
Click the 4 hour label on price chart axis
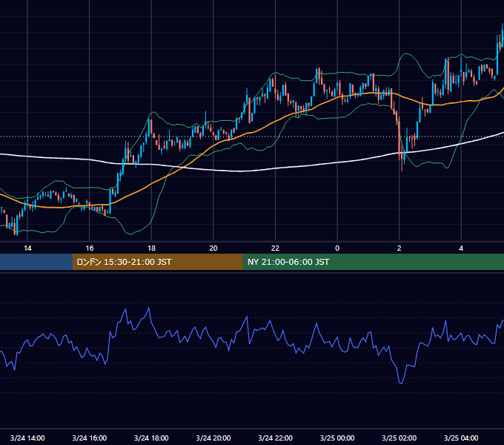(461, 248)
